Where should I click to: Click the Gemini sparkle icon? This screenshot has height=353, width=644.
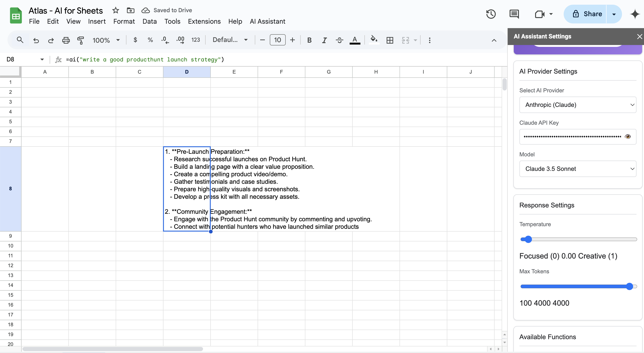[635, 14]
